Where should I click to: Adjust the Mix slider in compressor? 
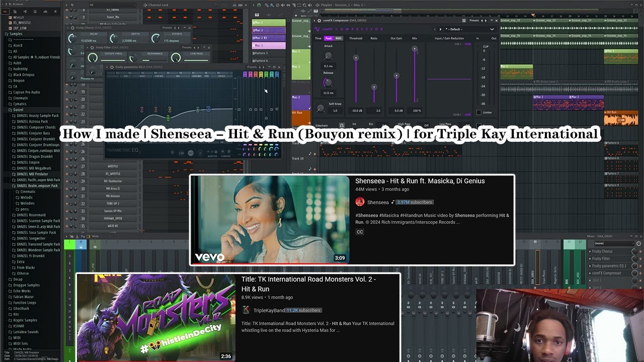(415, 49)
